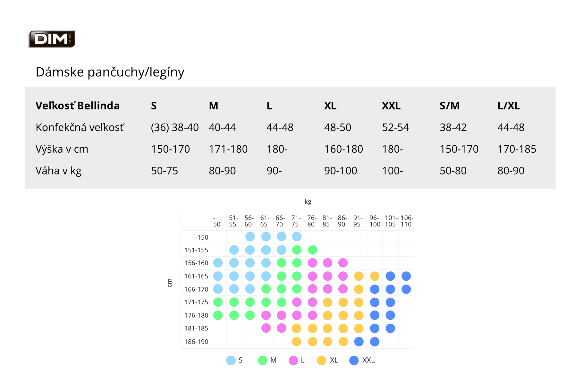Click the Veľkosť Bellinda header cell

(78, 106)
